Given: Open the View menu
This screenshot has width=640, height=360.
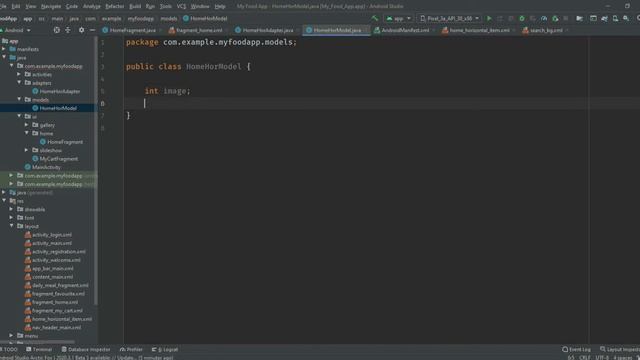Looking at the screenshot, I should [31, 7].
